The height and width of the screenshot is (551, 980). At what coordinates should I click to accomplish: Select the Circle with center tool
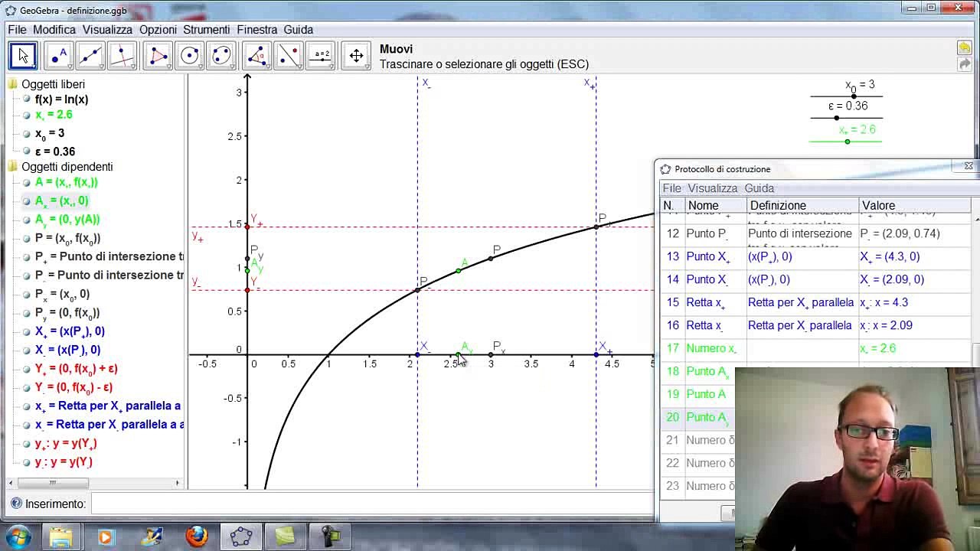tap(189, 56)
